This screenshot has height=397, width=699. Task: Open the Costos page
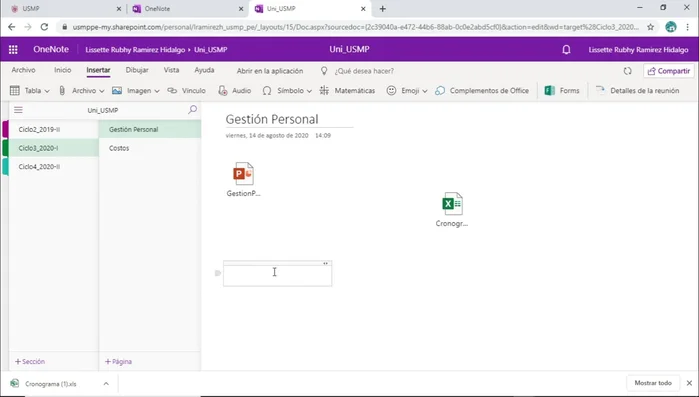coord(150,148)
